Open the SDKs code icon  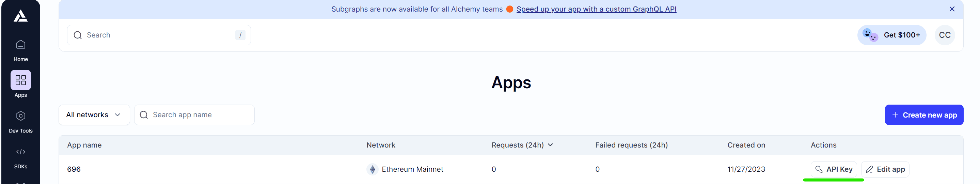click(20, 152)
